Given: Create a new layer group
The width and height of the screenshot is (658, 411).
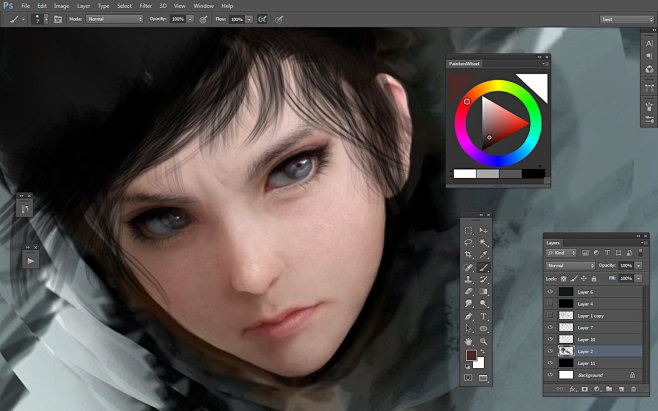Looking at the screenshot, I should click(609, 389).
